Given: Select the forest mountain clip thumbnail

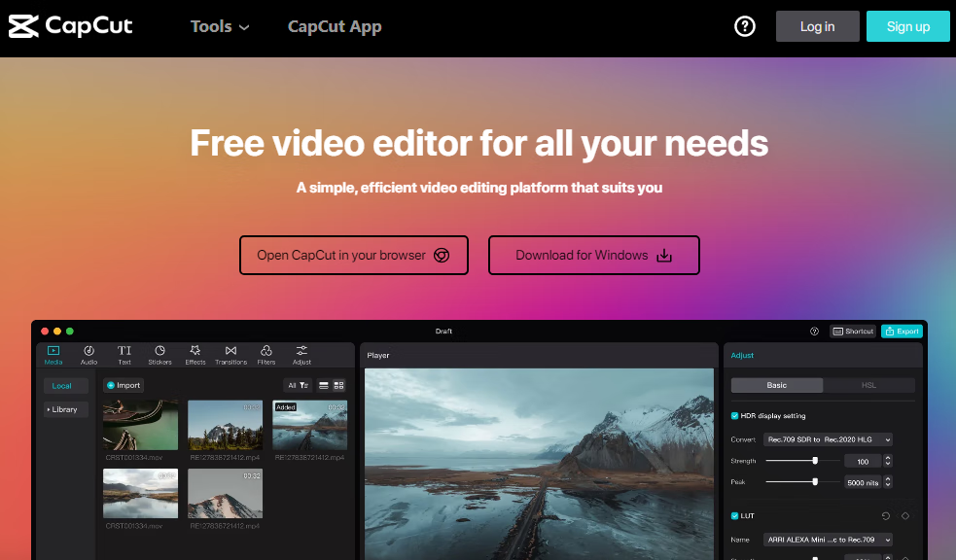Looking at the screenshot, I should 225,425.
